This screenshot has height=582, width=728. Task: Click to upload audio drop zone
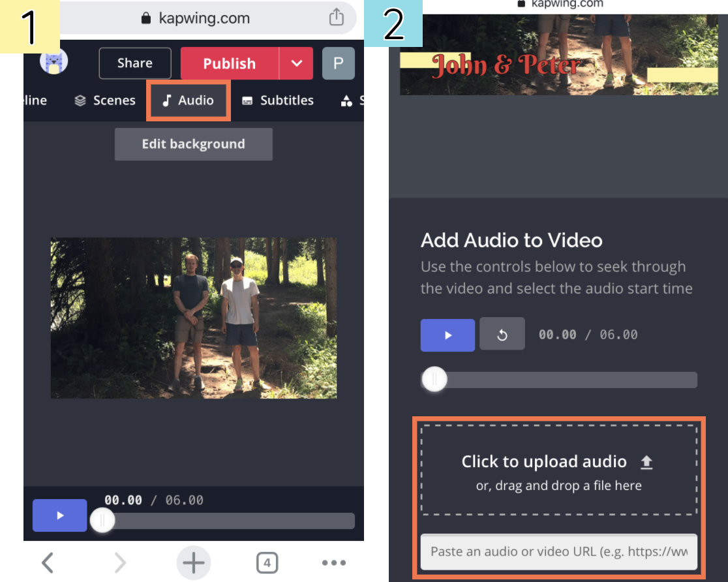pyautogui.click(x=559, y=470)
